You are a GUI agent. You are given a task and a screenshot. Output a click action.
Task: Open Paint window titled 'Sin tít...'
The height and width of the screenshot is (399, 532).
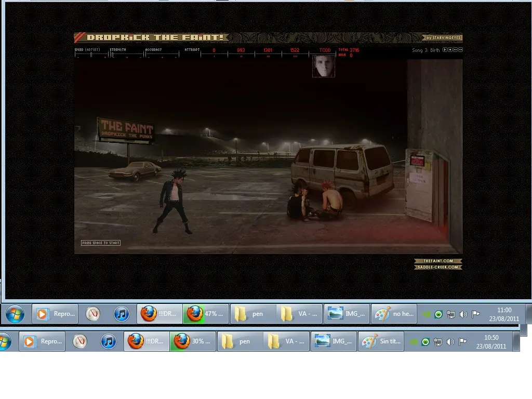(x=381, y=341)
